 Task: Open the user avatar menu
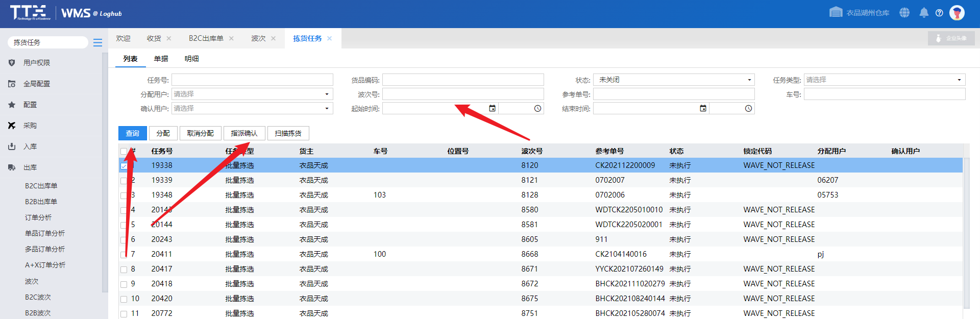957,13
